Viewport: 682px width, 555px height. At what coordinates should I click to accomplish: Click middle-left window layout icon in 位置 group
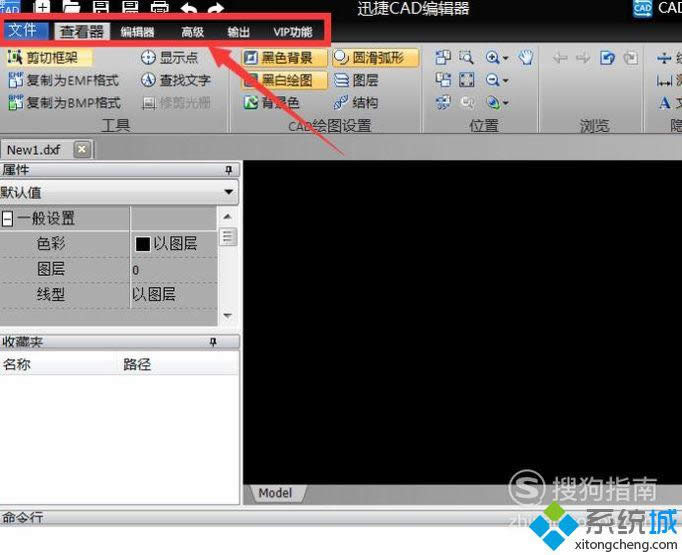click(x=443, y=80)
